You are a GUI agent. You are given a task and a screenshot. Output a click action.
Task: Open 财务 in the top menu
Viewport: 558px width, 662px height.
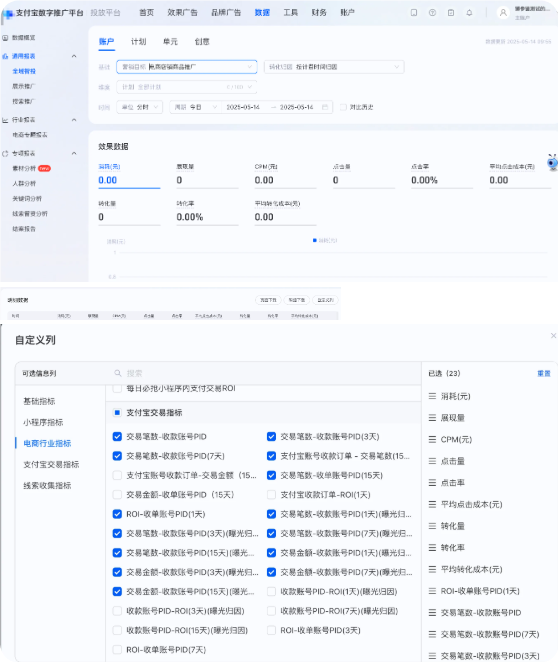click(319, 13)
